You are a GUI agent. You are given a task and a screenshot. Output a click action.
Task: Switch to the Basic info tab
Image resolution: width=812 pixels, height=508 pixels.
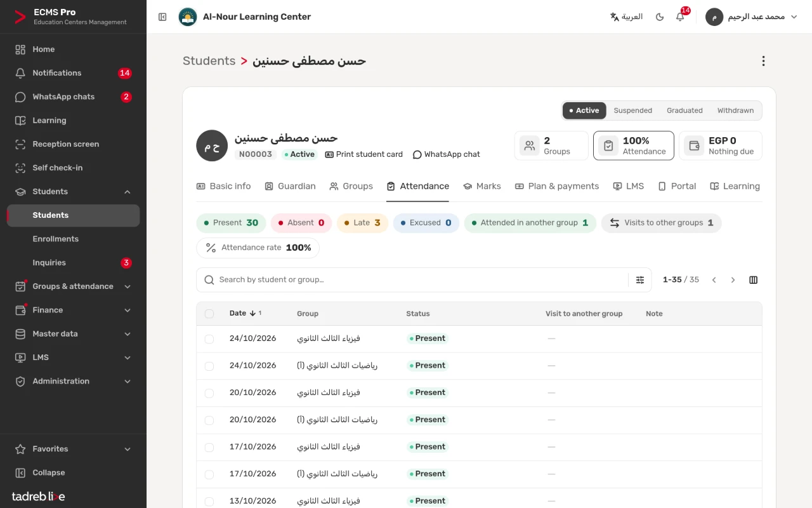tap(223, 186)
